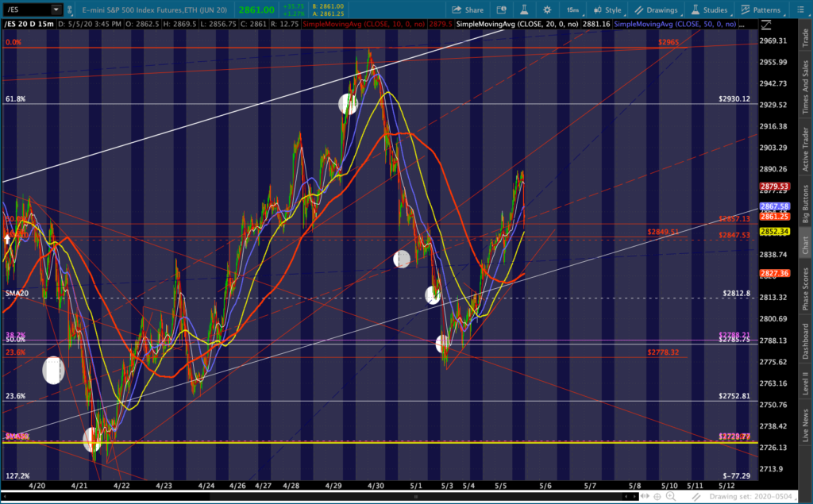Viewport: 813px width, 504px height.
Task: Click the quick quote card icon
Action: [501, 10]
